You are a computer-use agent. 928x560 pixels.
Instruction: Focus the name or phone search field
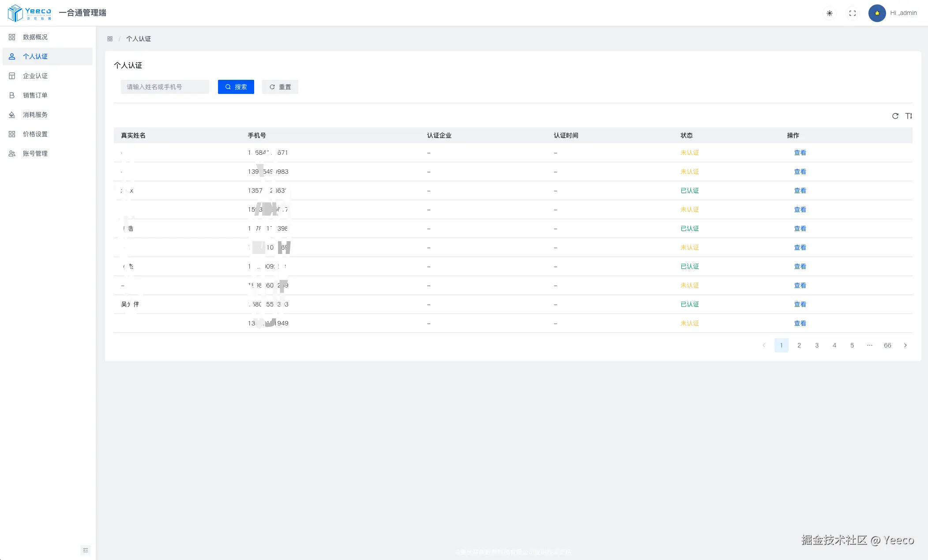(165, 87)
